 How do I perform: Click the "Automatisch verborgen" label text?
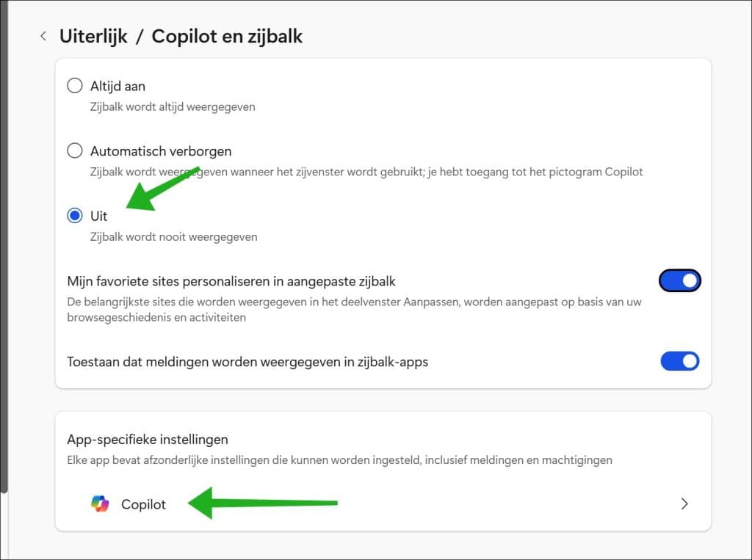pos(161,150)
